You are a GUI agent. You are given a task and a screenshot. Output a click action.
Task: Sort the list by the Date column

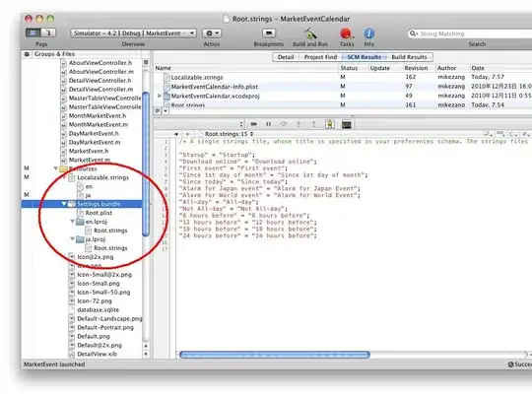500,68
